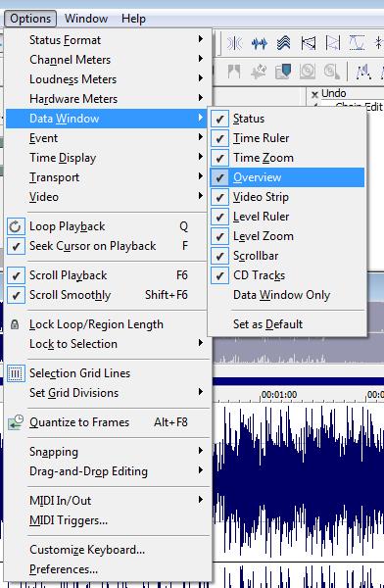The image size is (384, 588).
Task: Expand the Loudness Meters submenu
Action: coord(106,79)
